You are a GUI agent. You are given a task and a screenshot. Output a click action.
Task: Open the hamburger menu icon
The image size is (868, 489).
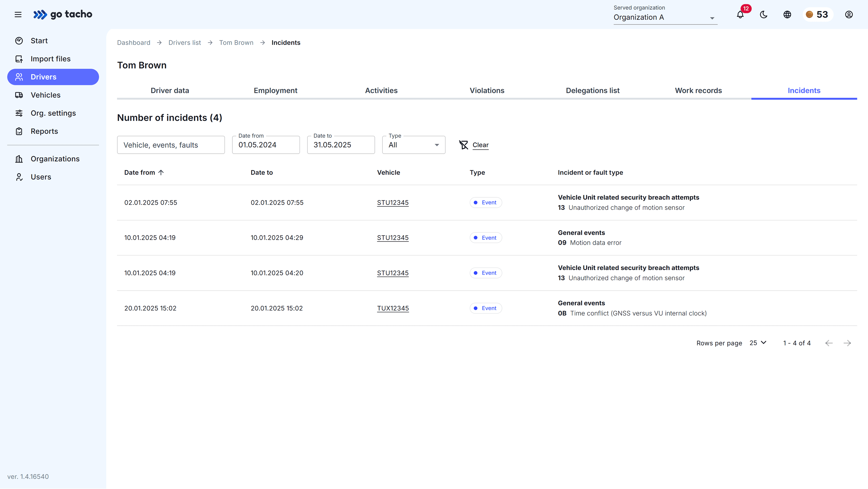pyautogui.click(x=18, y=14)
